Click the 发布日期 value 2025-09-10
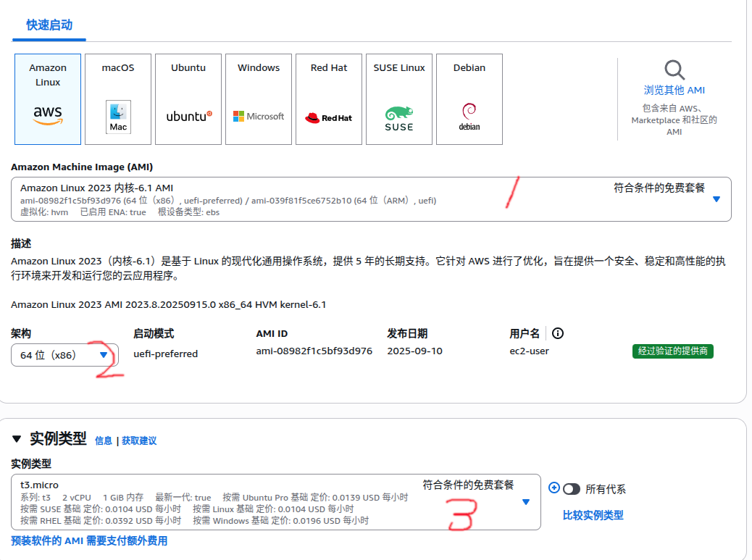752x560 pixels. click(x=415, y=351)
